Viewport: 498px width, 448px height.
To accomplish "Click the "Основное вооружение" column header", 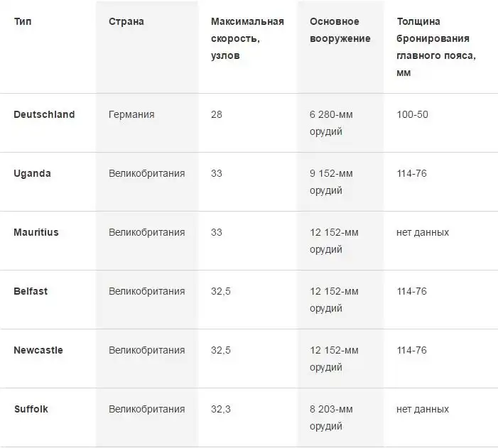I will 340,30.
